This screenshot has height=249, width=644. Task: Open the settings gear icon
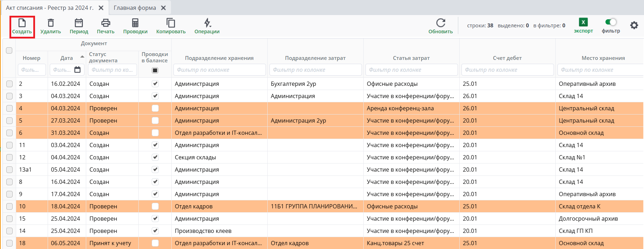[634, 25]
